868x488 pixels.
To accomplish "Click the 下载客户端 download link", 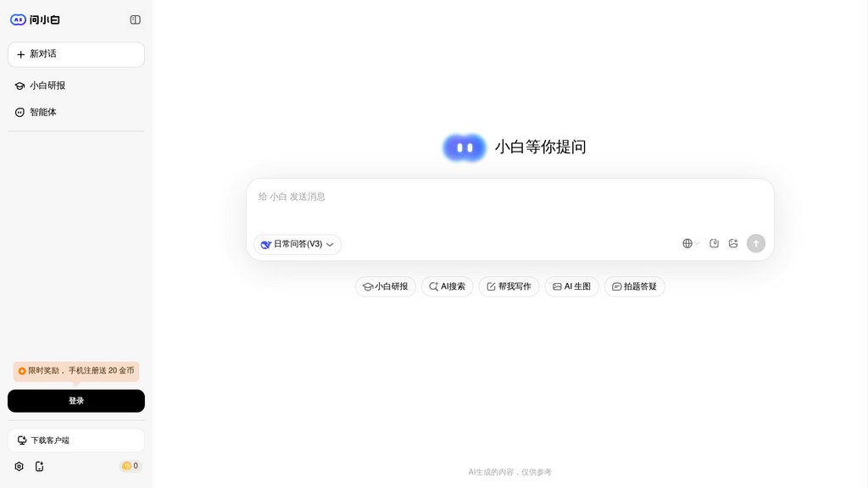I will 76,440.
